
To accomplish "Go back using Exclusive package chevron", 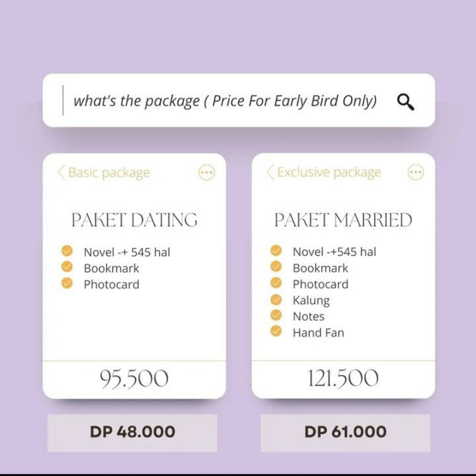I will point(270,173).
